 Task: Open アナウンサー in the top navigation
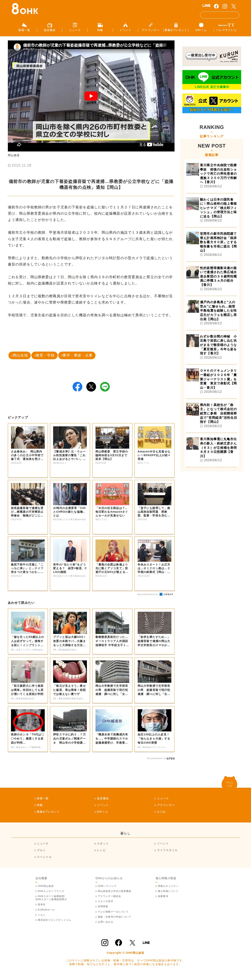pyautogui.click(x=151, y=27)
